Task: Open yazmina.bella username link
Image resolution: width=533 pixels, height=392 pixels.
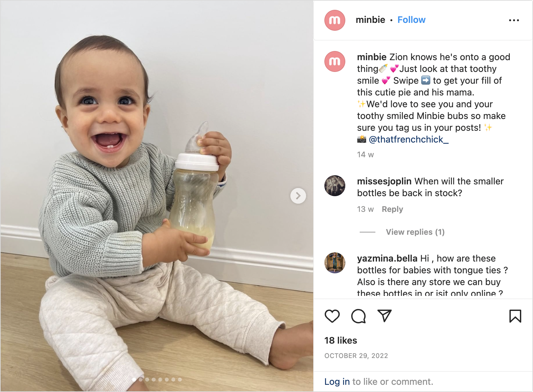Action: pyautogui.click(x=387, y=258)
